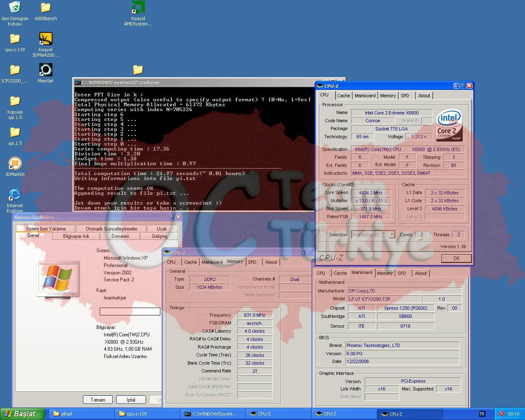
Task: Click the cmd.exe title bar icon
Action: [x=78, y=82]
